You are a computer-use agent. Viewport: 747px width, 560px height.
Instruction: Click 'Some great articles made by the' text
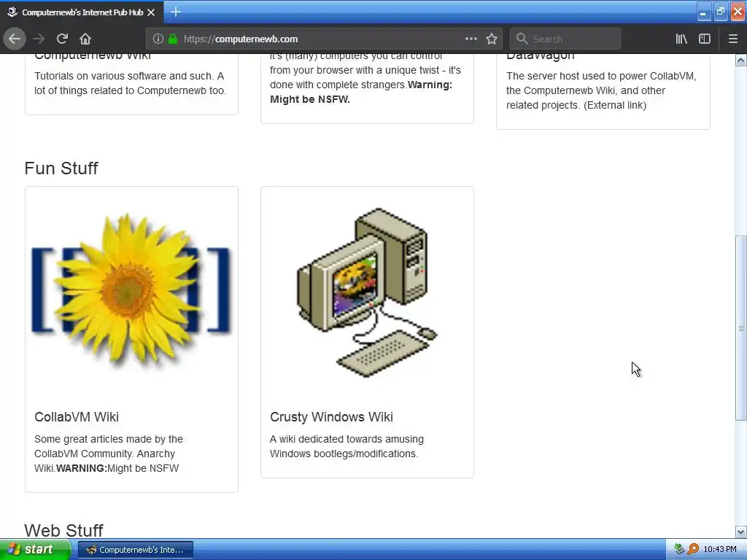[109, 439]
